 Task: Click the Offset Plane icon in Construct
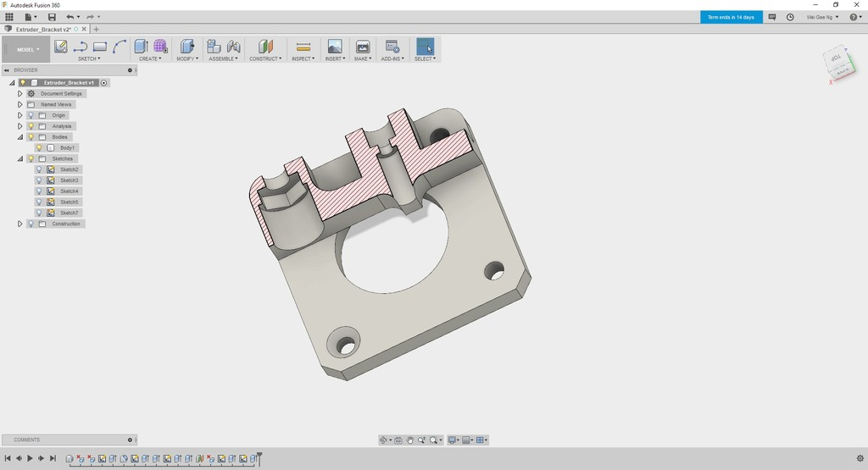click(x=265, y=47)
